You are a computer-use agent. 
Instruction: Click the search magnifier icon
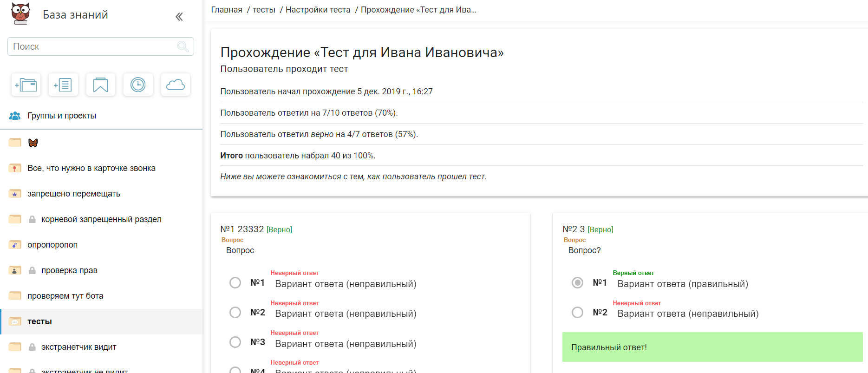click(183, 46)
